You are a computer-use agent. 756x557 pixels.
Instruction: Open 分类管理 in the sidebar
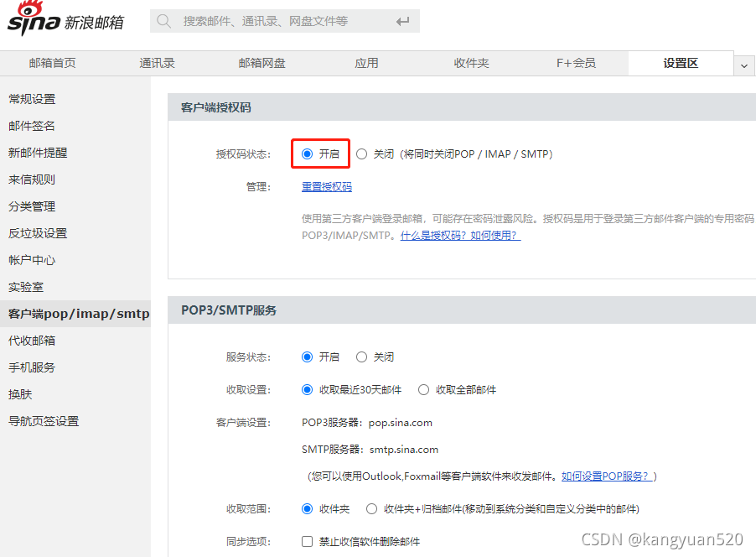(x=32, y=206)
